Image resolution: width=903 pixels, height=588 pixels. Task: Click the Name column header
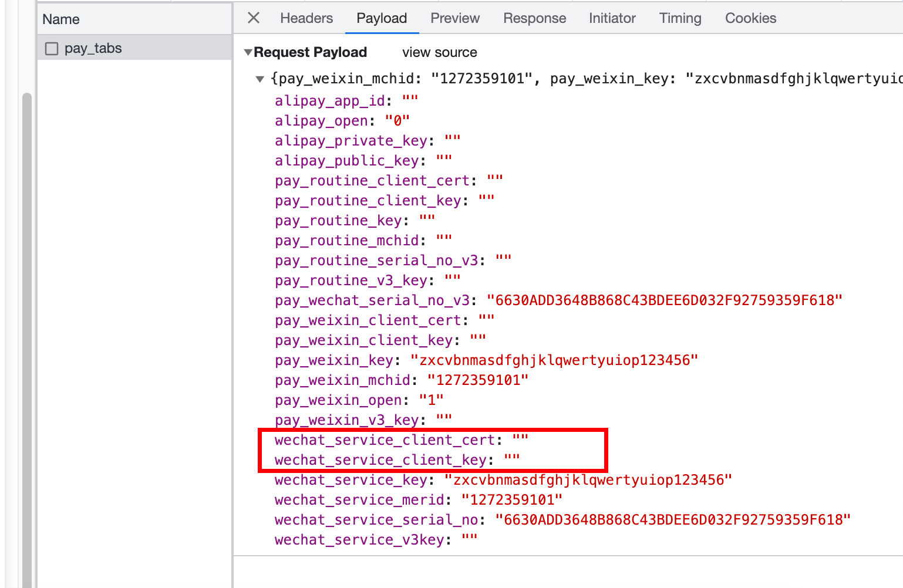(134, 19)
